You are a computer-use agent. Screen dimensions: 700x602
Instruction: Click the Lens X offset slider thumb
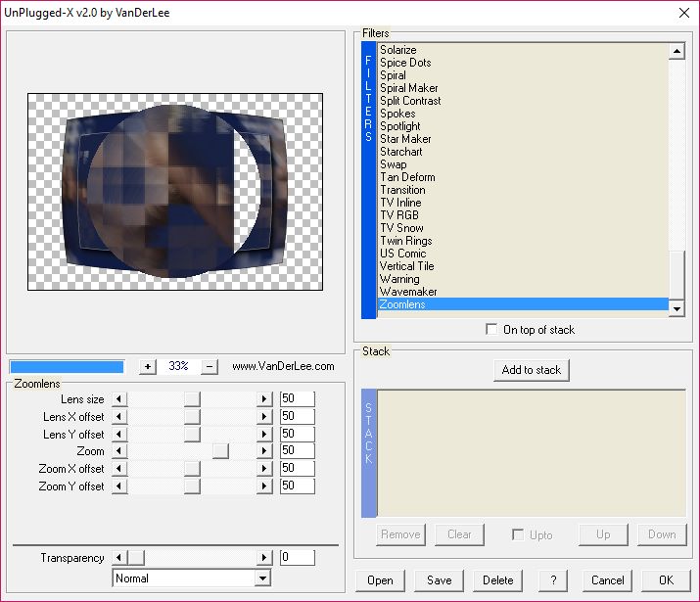pyautogui.click(x=192, y=416)
